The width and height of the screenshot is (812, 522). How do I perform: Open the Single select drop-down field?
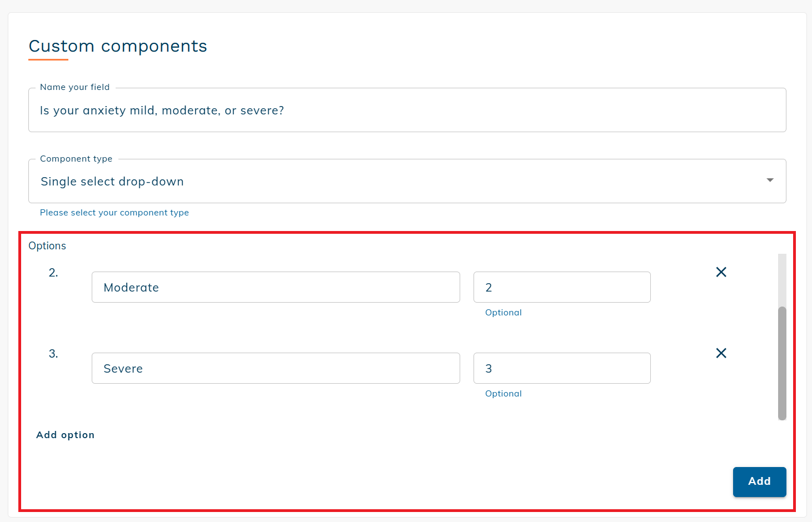coord(389,182)
